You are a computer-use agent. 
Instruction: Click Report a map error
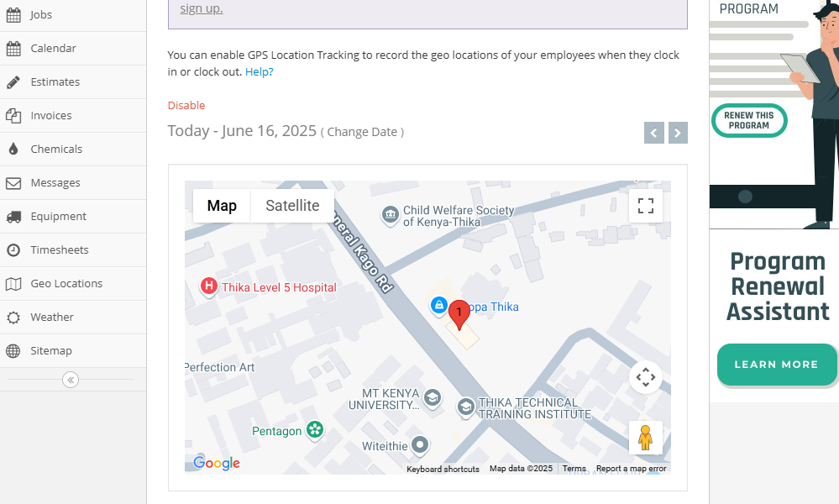tap(632, 469)
